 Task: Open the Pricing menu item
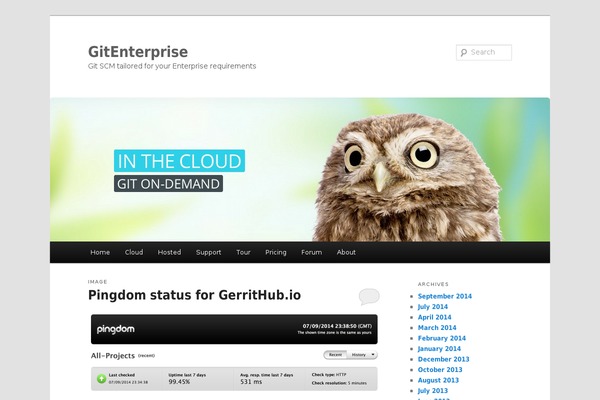point(276,252)
